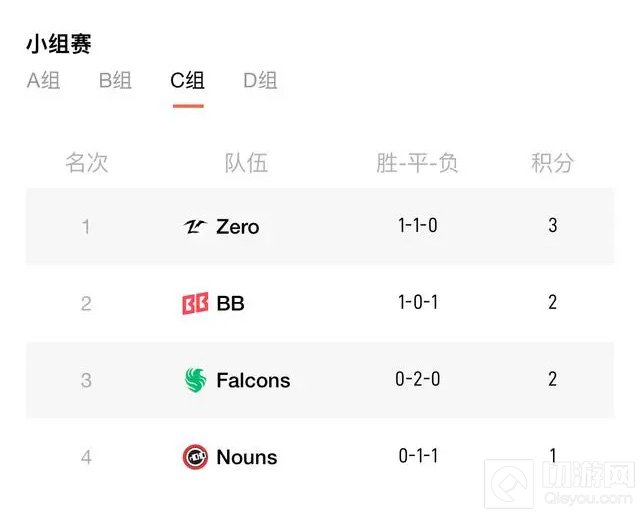Click the BB team logo icon
This screenshot has width=640, height=514.
tap(195, 304)
